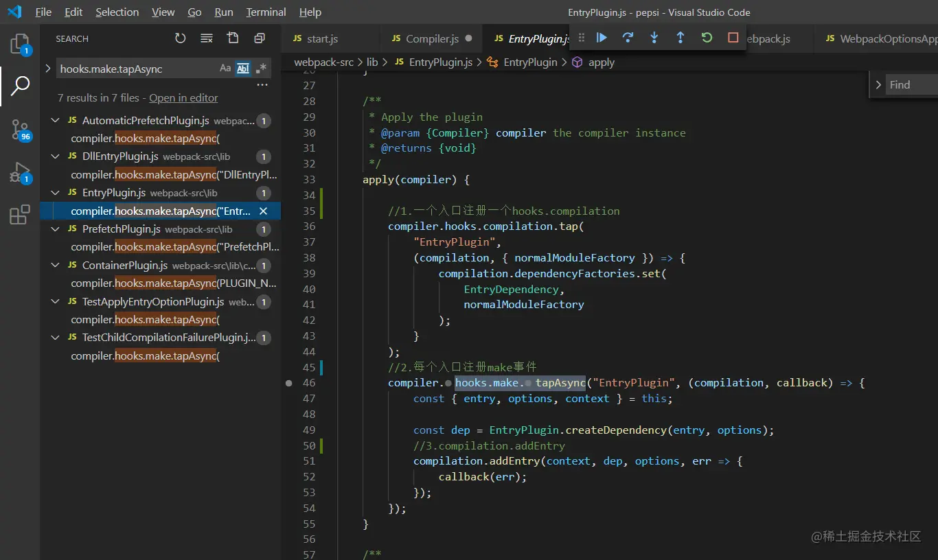
Task: Click the Open in editor link
Action: (183, 98)
